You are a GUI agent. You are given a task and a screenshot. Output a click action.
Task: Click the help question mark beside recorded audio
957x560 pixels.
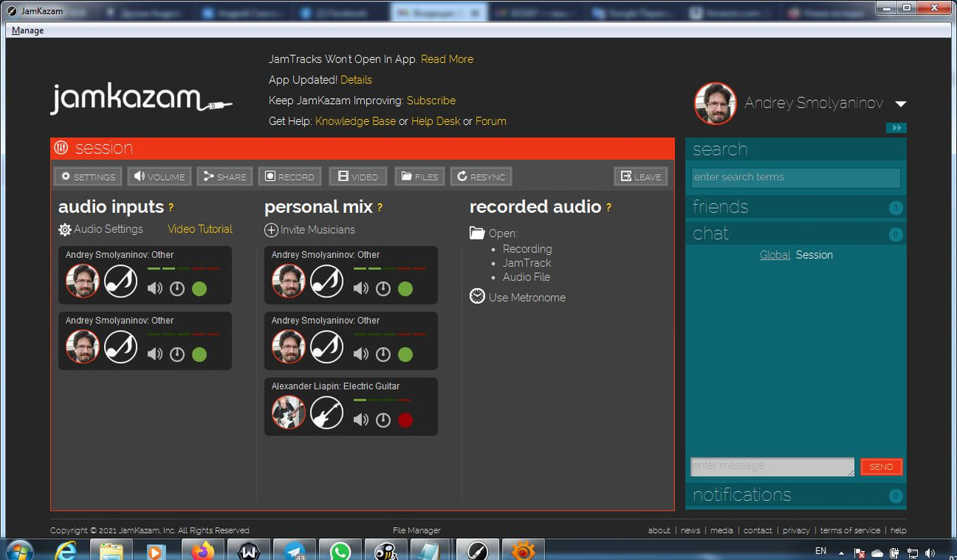609,208
